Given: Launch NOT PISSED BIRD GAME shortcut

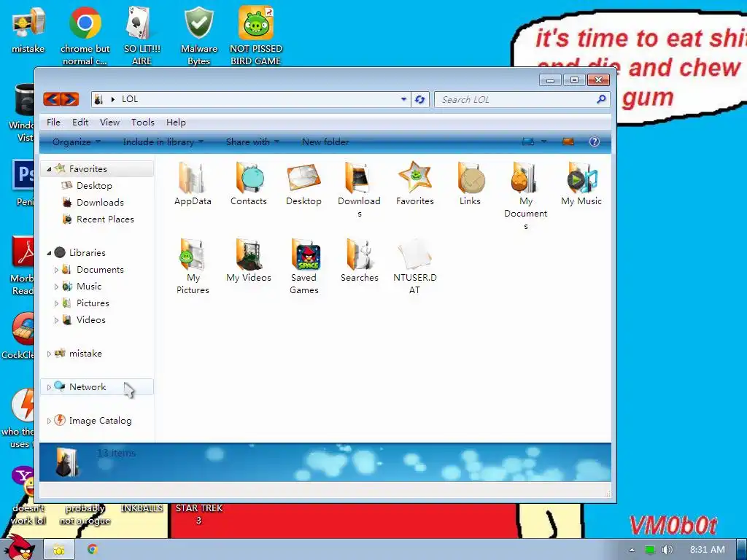Looking at the screenshot, I should coord(256,36).
